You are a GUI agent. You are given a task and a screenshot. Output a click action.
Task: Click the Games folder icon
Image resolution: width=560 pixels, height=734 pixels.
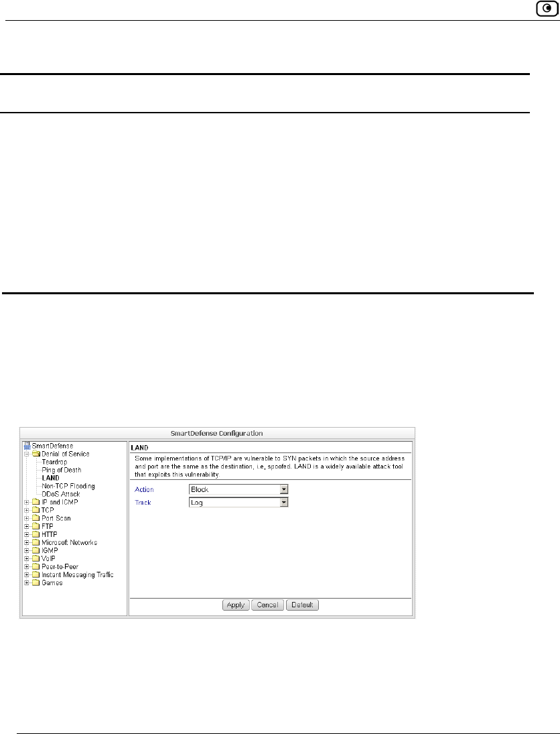[x=36, y=583]
